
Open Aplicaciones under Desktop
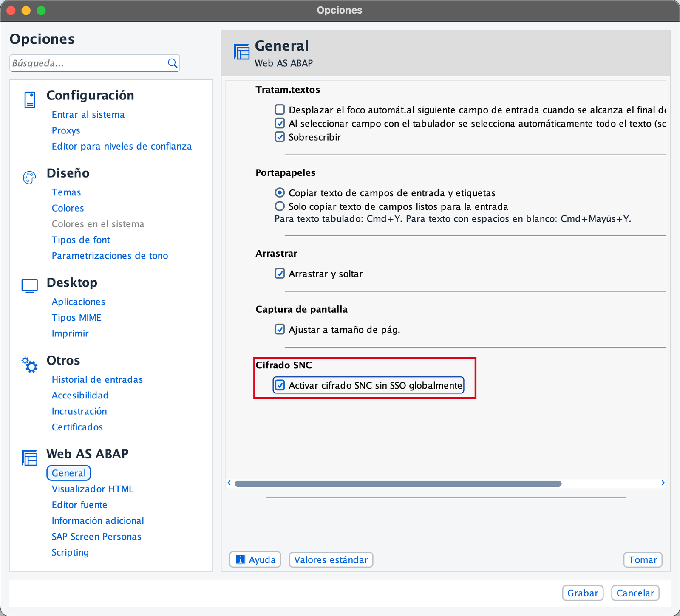coord(78,302)
